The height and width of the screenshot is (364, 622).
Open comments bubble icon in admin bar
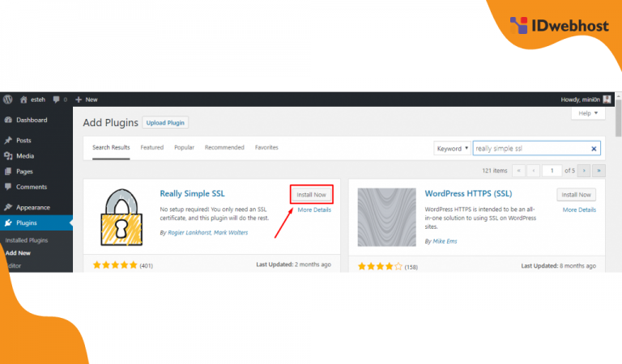point(57,99)
